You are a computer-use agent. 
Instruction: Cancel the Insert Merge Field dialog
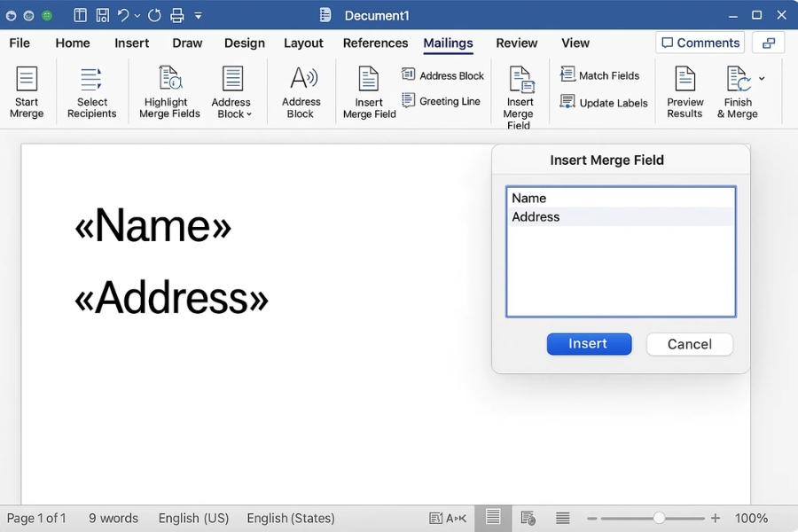point(689,344)
